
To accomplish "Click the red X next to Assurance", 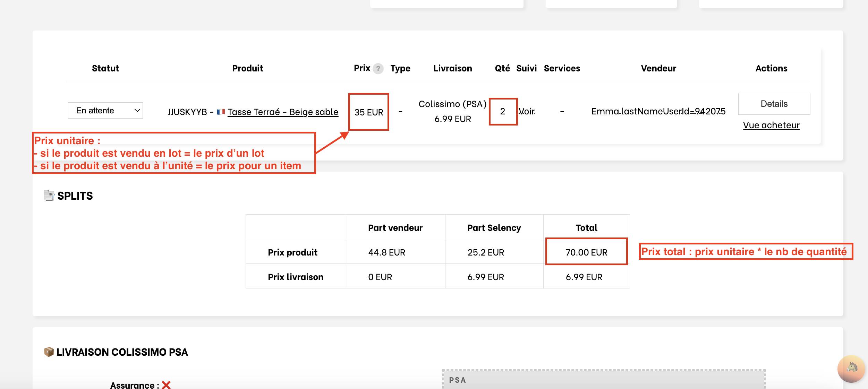I will click(x=166, y=385).
